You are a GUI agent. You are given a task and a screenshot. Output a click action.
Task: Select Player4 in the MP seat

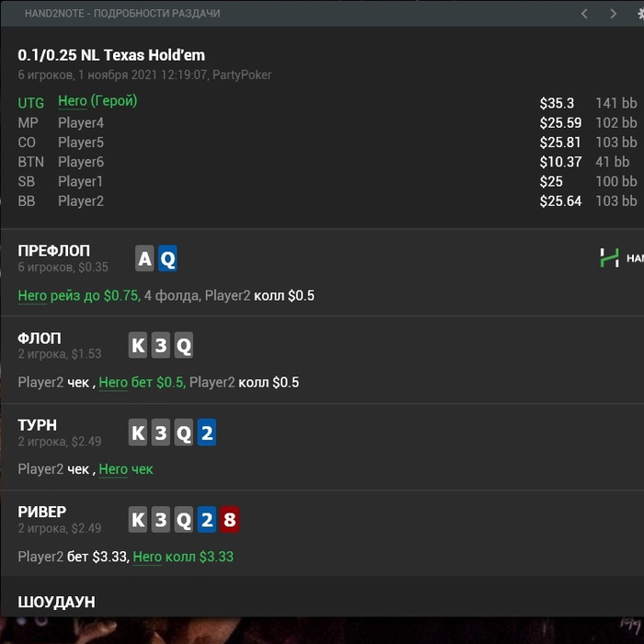pyautogui.click(x=81, y=122)
